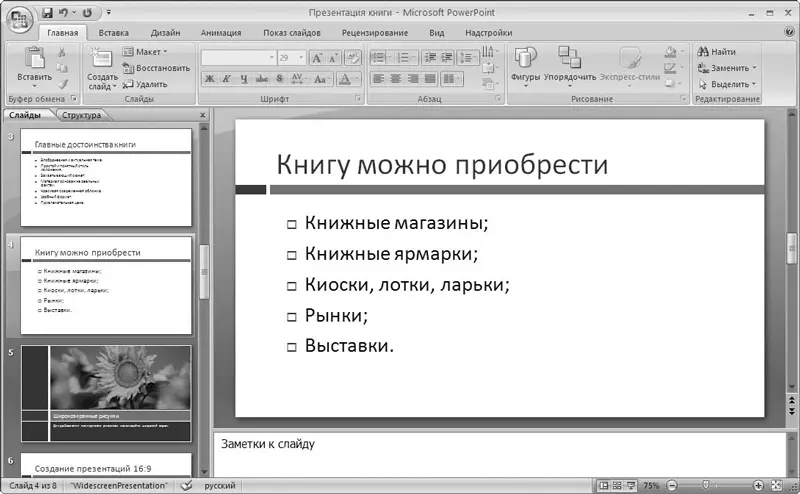Click Delete (Удалить) slide button

145,84
